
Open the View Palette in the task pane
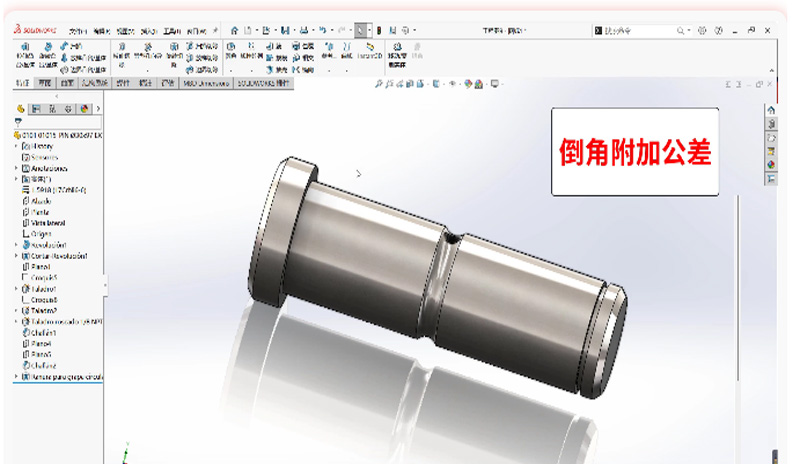[771, 151]
